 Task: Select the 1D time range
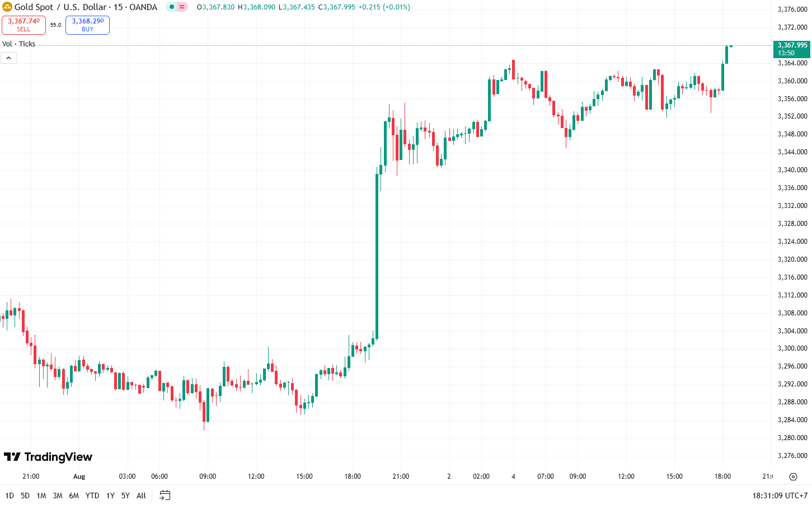(x=10, y=495)
